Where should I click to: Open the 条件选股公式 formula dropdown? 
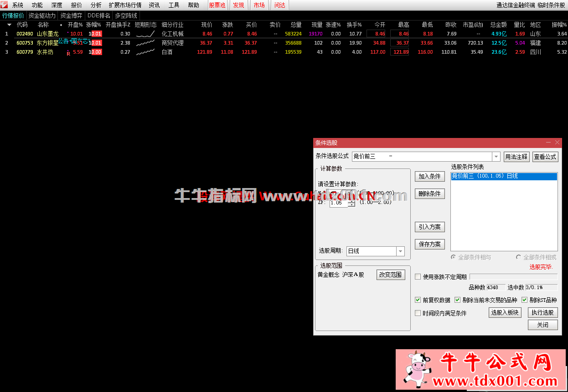(x=495, y=156)
